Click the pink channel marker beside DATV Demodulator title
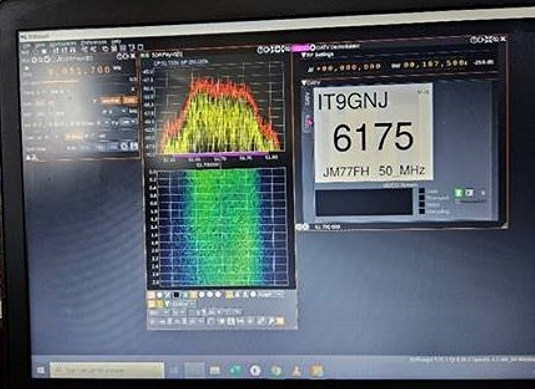Viewport: 535px width, 389px height. point(302,48)
